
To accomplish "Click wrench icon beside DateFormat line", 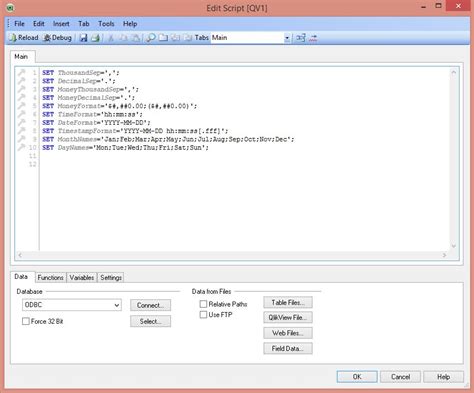I will [21, 122].
